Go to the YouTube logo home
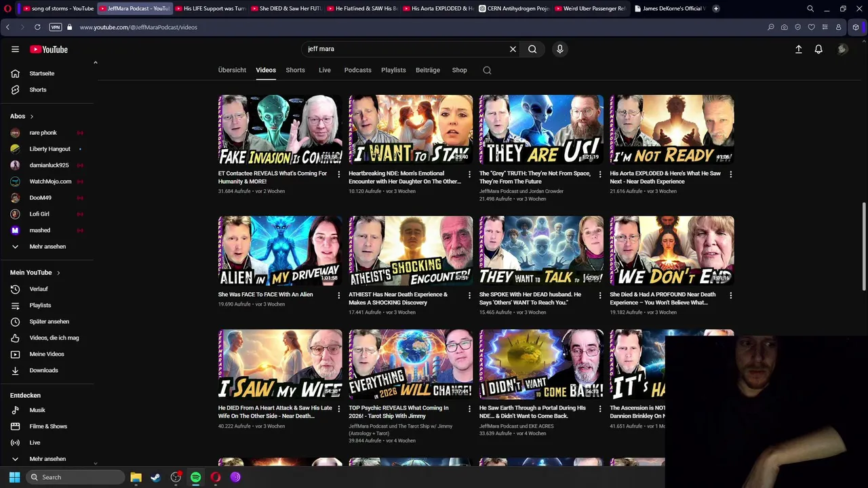The height and width of the screenshot is (488, 868). (x=49, y=49)
